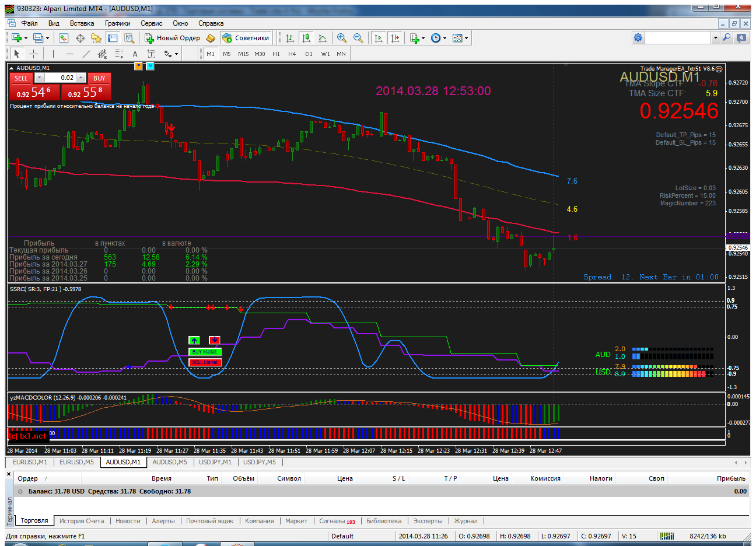Click the New Chart icon
756x546 pixels.
(17, 38)
